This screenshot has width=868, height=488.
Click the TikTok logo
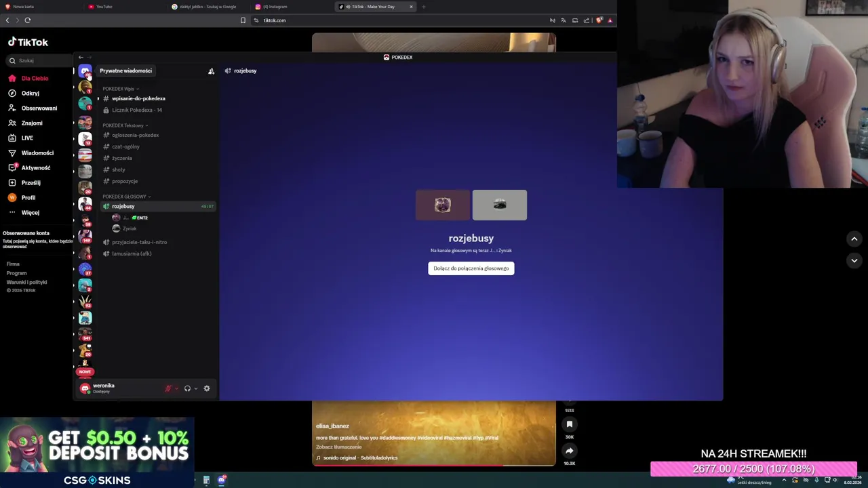click(x=28, y=42)
